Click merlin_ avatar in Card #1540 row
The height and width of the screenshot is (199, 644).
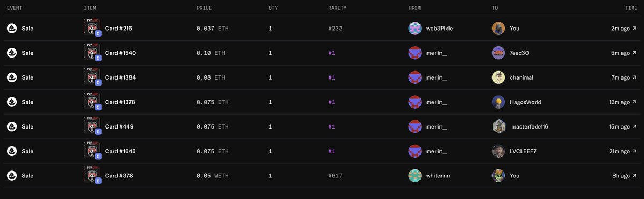(415, 53)
